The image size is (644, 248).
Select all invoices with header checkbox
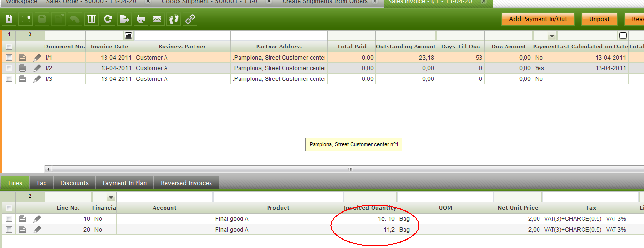(x=9, y=46)
